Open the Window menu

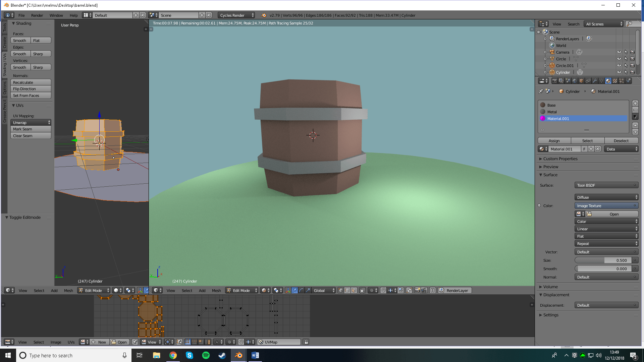56,15
